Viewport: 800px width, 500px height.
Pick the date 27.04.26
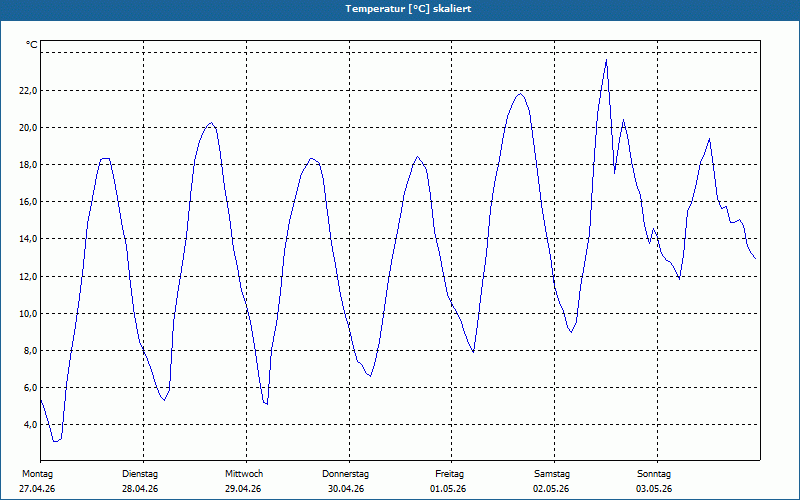(x=37, y=489)
